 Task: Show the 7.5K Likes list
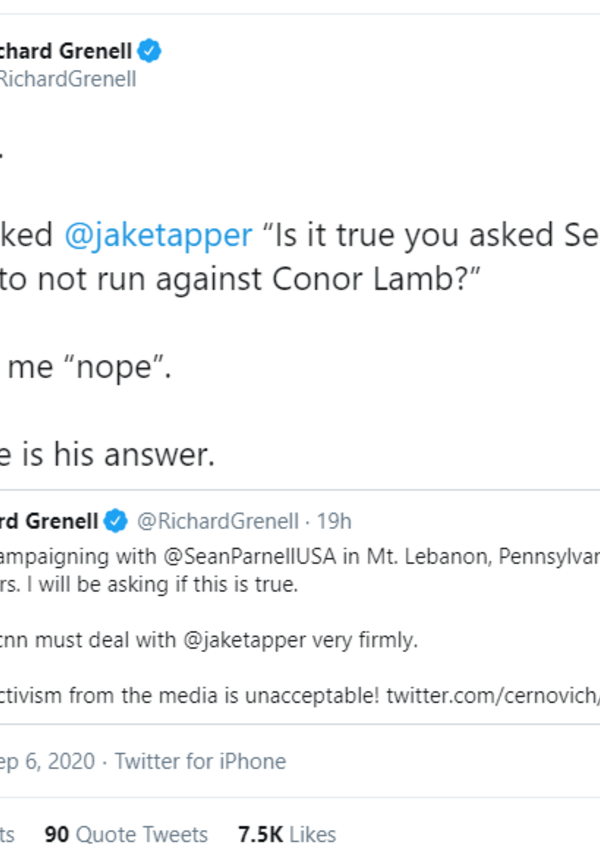click(287, 834)
